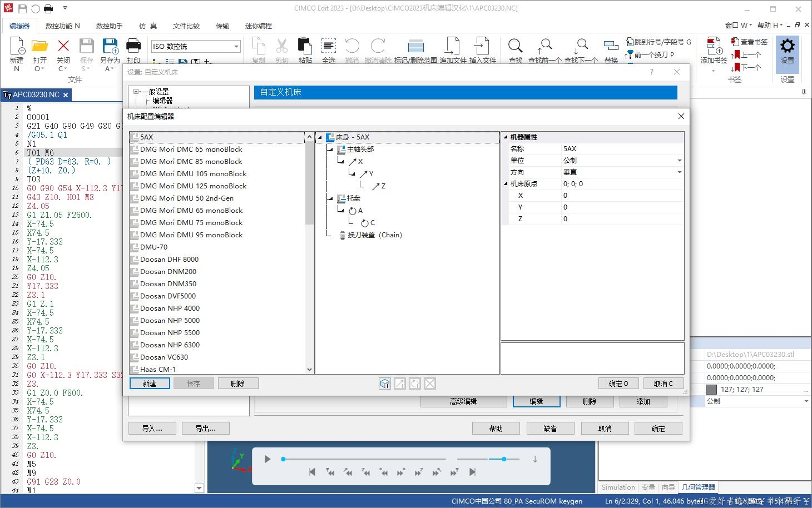This screenshot has width=812, height=508.
Task: Click the machine list scrollbar down arrow
Action: pos(310,370)
